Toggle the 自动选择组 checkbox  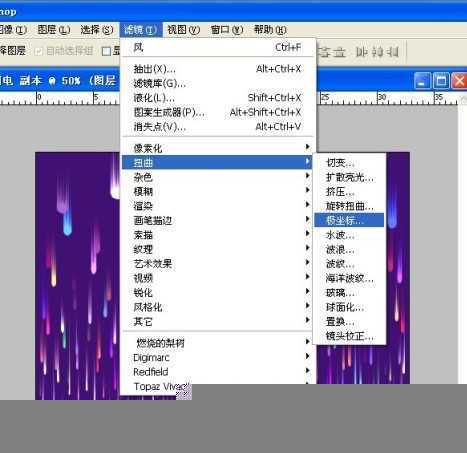pyautogui.click(x=39, y=51)
